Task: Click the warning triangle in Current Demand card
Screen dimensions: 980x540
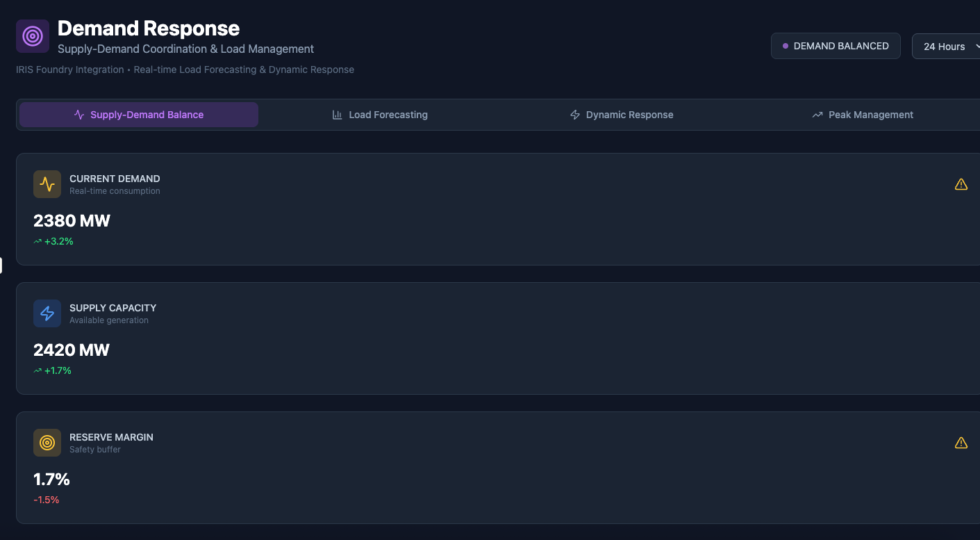Action: point(961,184)
